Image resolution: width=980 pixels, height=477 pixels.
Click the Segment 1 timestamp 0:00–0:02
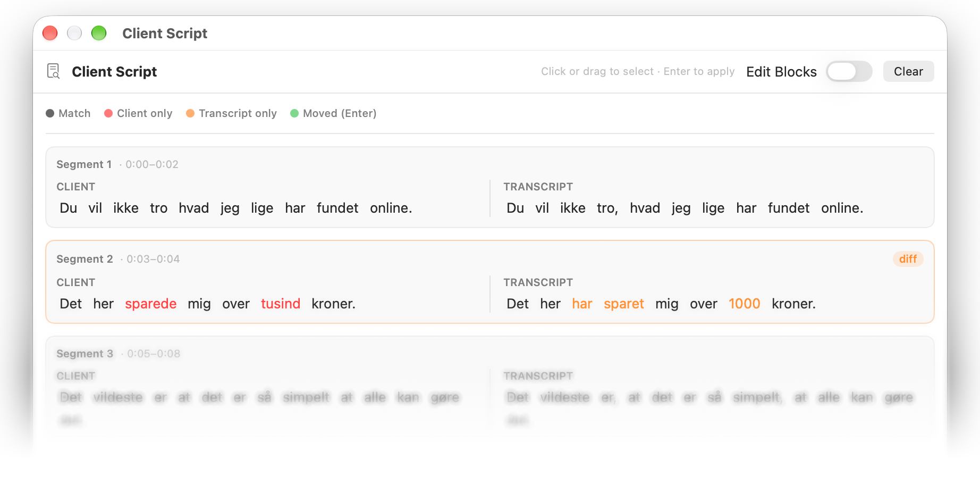tap(152, 164)
